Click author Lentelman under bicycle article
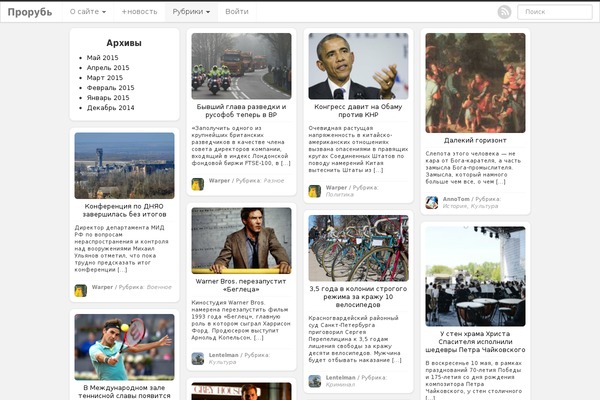 pos(341,377)
